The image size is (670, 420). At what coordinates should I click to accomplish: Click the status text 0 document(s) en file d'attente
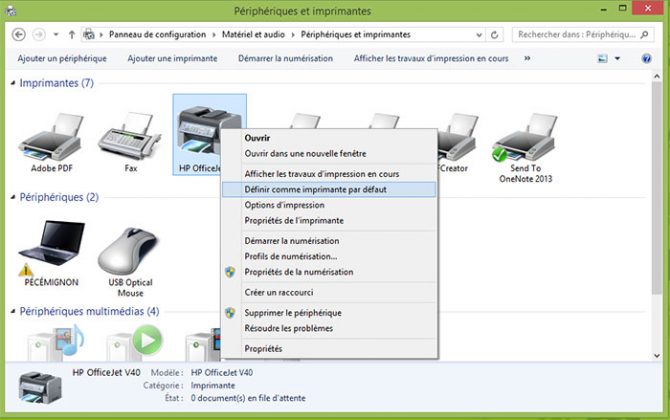248,398
